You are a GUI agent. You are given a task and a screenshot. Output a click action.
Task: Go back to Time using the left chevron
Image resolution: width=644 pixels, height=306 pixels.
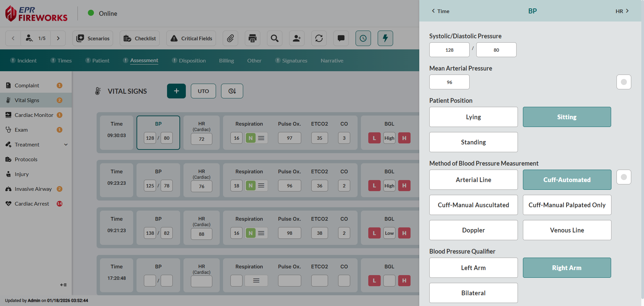pyautogui.click(x=433, y=11)
